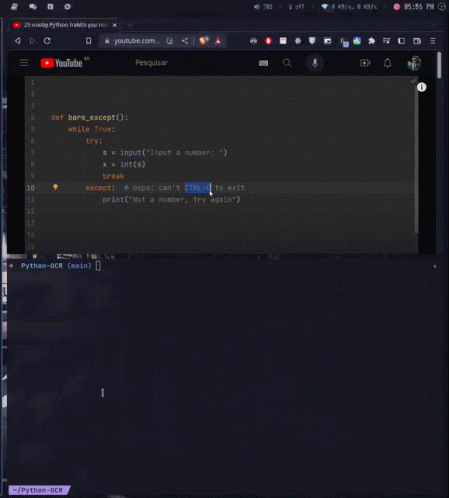Open the notifications bell
The height and width of the screenshot is (498, 449).
387,63
